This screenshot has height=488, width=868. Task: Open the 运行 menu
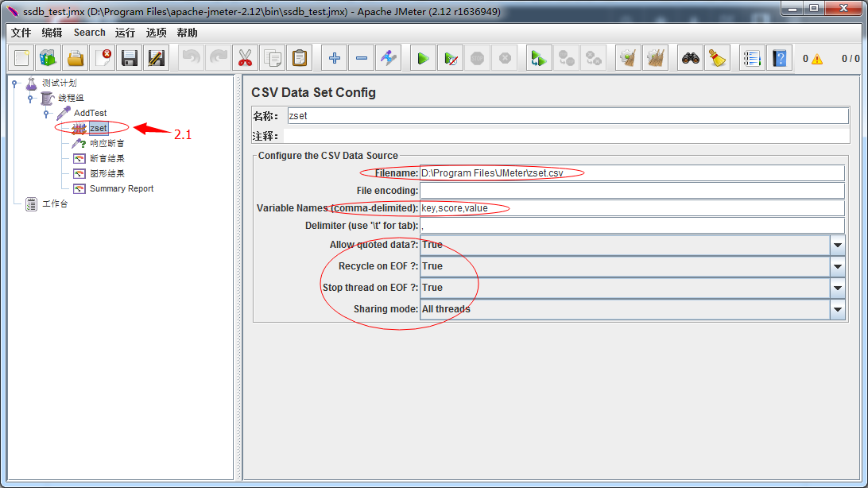click(x=125, y=33)
